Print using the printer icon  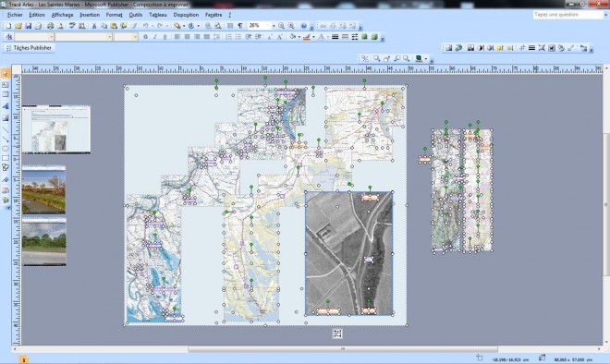coord(50,26)
